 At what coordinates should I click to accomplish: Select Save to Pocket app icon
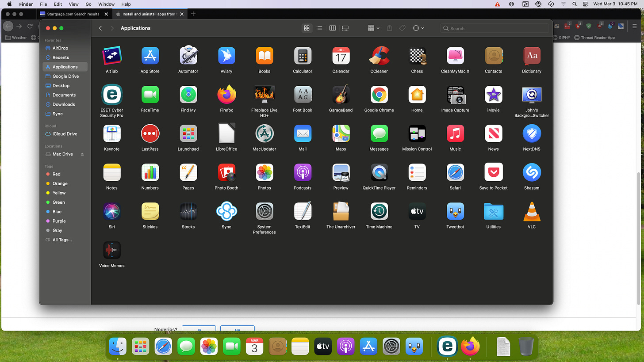(x=494, y=172)
